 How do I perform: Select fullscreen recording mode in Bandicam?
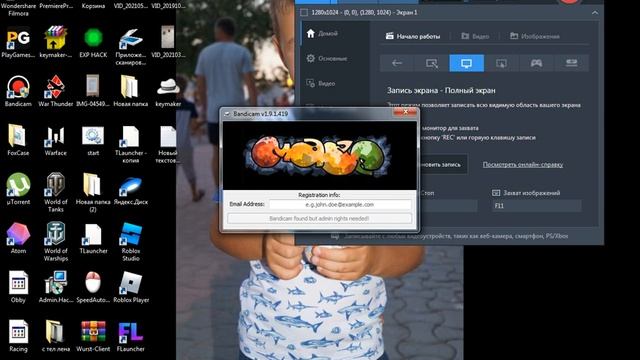click(x=467, y=63)
